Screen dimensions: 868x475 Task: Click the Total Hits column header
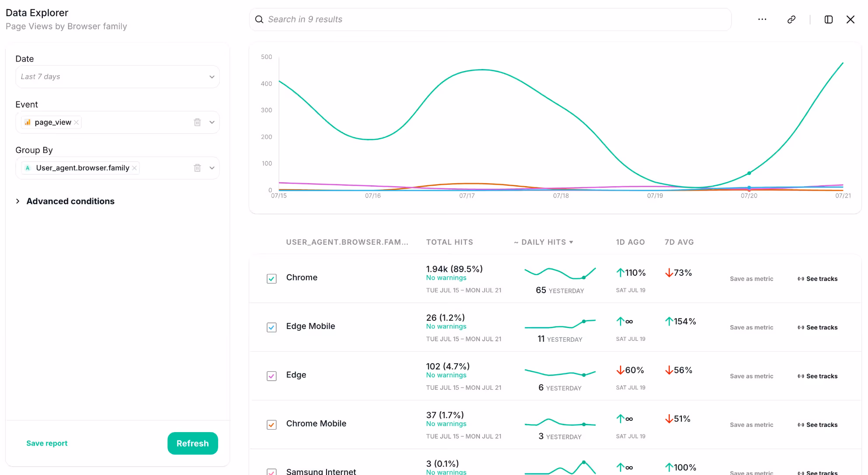coord(449,242)
